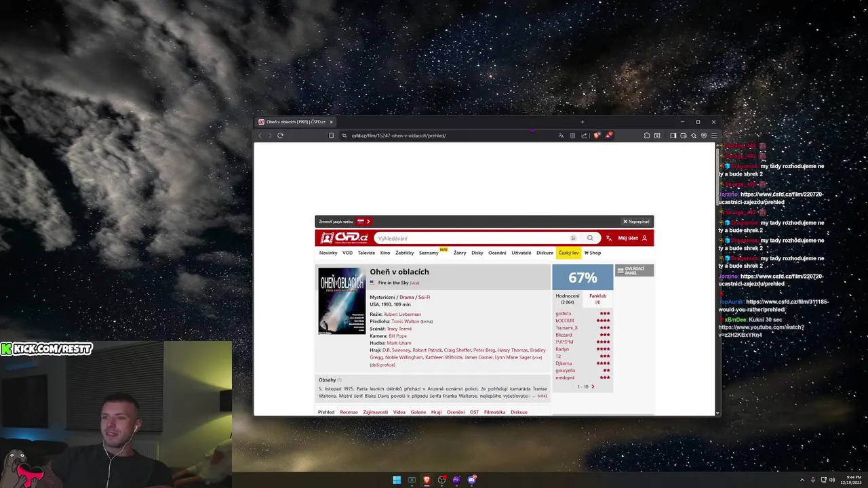Close the Oheň v oblacích tab
This screenshot has height=488, width=868.
332,122
